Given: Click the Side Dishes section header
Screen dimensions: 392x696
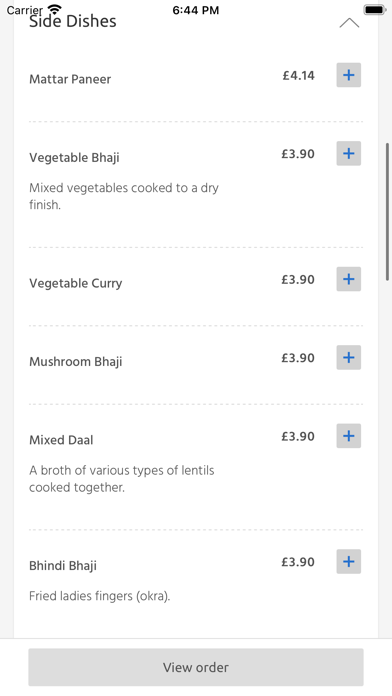Looking at the screenshot, I should tap(73, 21).
